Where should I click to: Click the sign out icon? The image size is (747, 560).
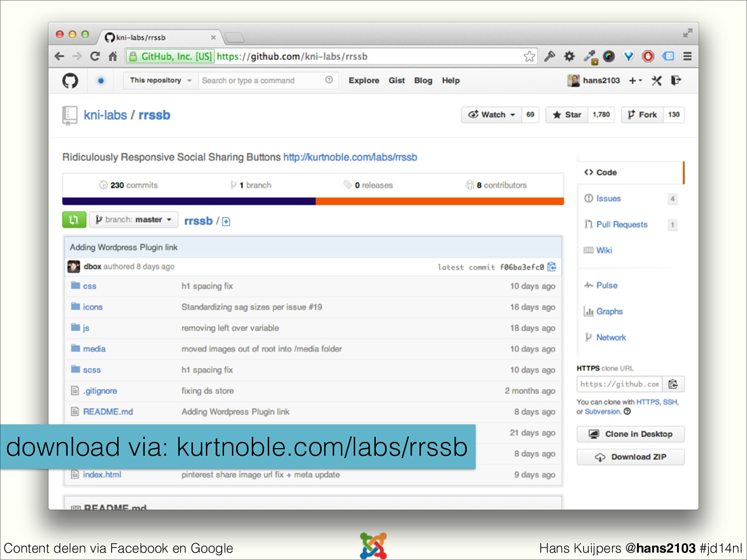pyautogui.click(x=676, y=81)
